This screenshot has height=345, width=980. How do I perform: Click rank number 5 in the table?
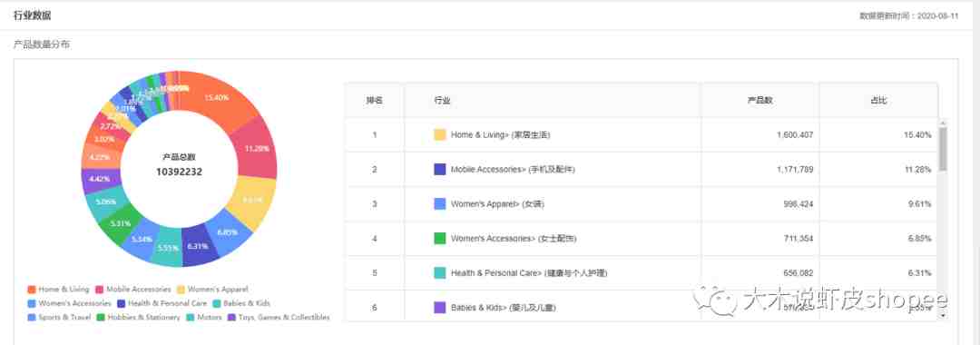click(x=375, y=273)
